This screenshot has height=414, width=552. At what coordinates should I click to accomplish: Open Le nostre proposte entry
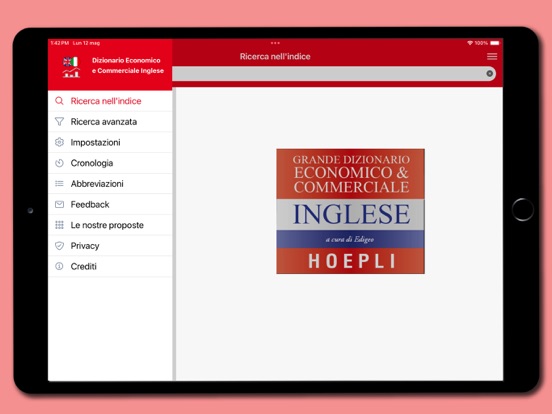click(110, 225)
